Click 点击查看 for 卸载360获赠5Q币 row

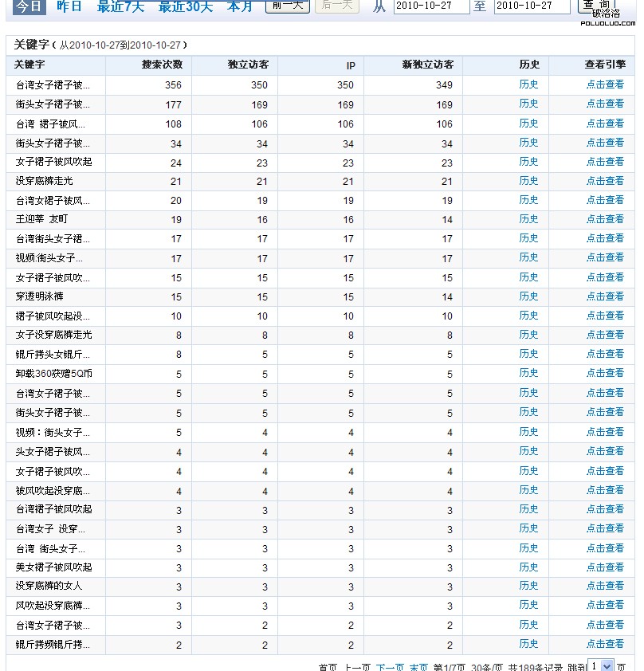pyautogui.click(x=605, y=373)
